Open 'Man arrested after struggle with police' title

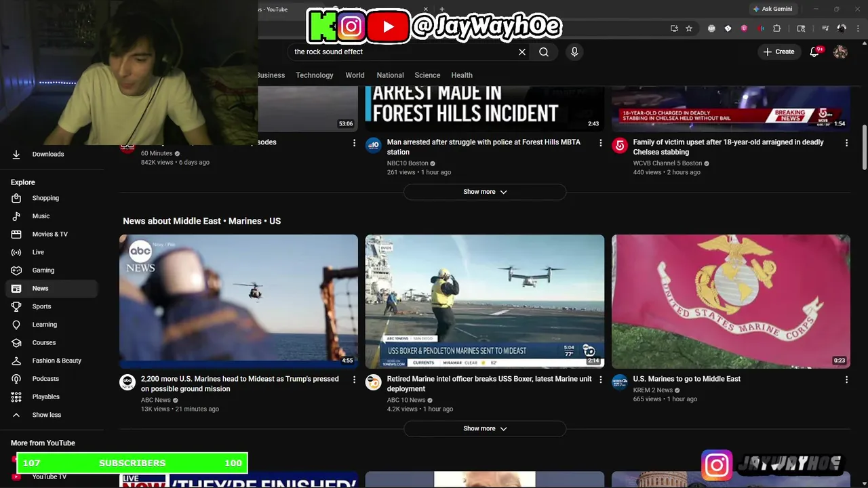[x=484, y=147]
